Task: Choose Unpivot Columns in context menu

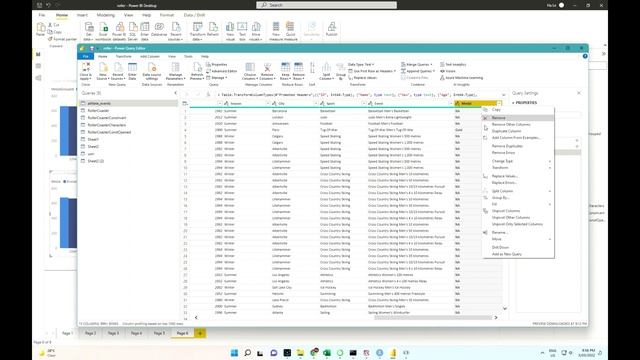Action: point(518,211)
